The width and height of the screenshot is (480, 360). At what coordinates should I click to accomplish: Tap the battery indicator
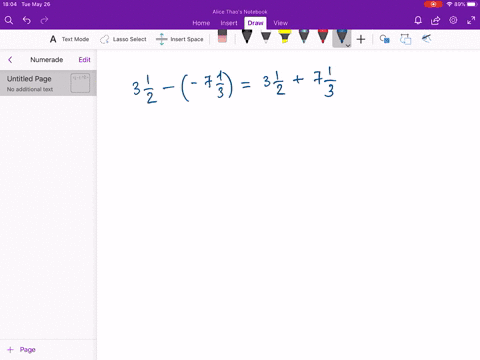tap(472, 4)
